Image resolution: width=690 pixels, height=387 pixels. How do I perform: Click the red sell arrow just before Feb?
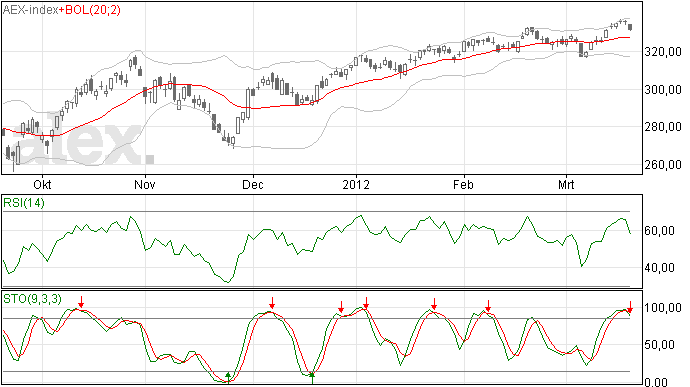click(434, 304)
